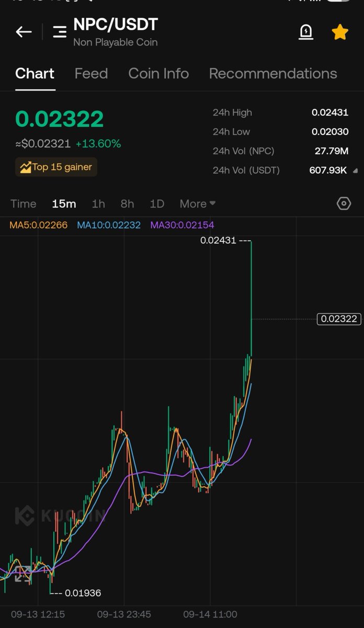This screenshot has height=628, width=364.
Task: Tap the MA30:0.02154 indicator label
Action: point(183,225)
